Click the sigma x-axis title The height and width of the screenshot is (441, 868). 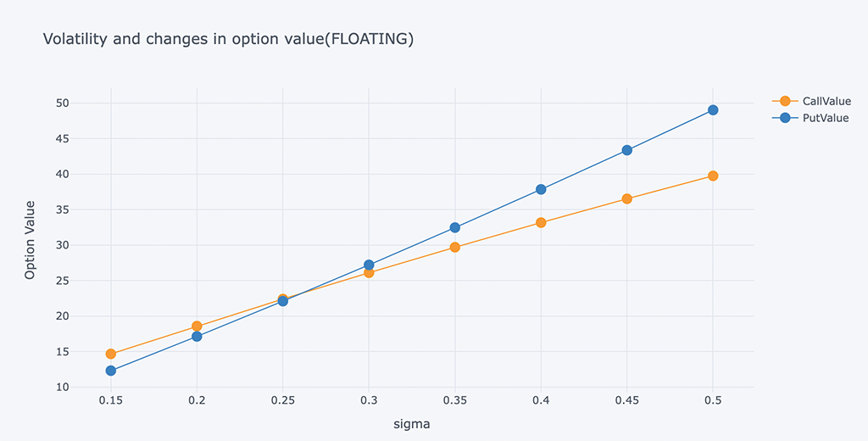pos(411,423)
